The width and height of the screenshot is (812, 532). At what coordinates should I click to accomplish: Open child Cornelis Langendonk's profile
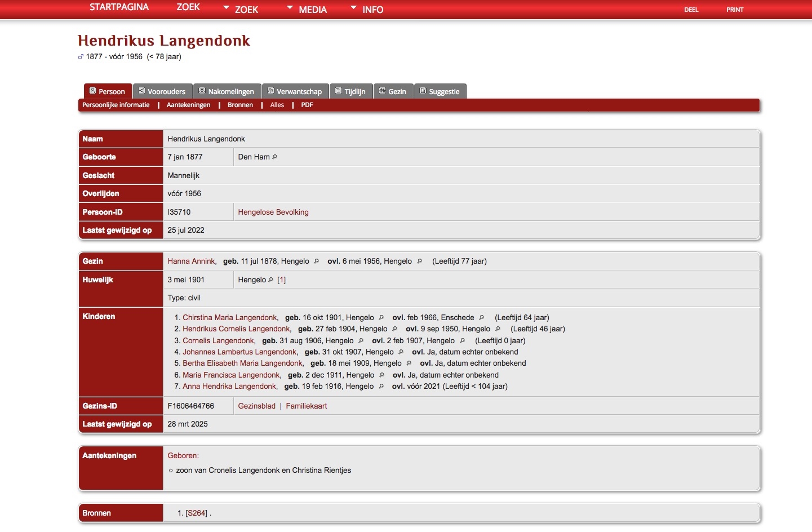[218, 341]
